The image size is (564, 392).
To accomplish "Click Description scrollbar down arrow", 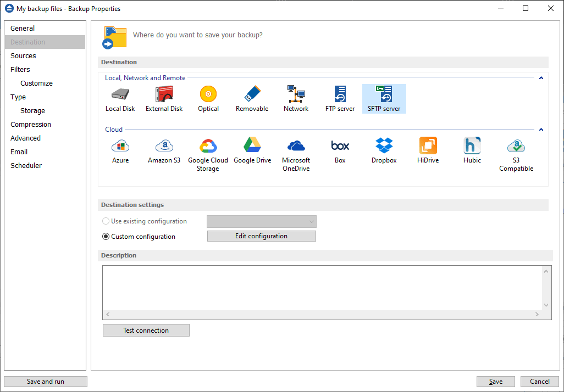I will pyautogui.click(x=546, y=305).
